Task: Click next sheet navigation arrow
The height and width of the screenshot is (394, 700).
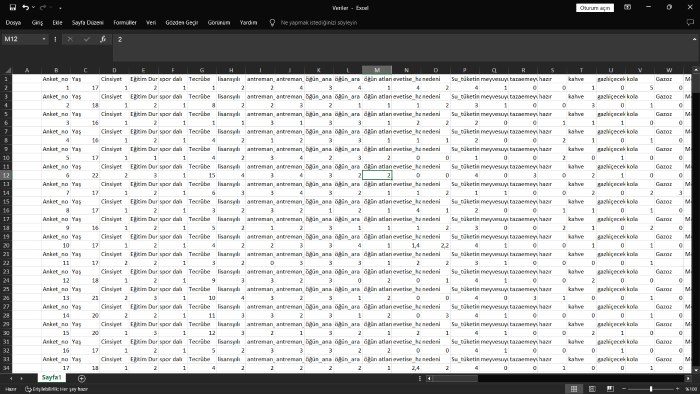Action: [21, 378]
